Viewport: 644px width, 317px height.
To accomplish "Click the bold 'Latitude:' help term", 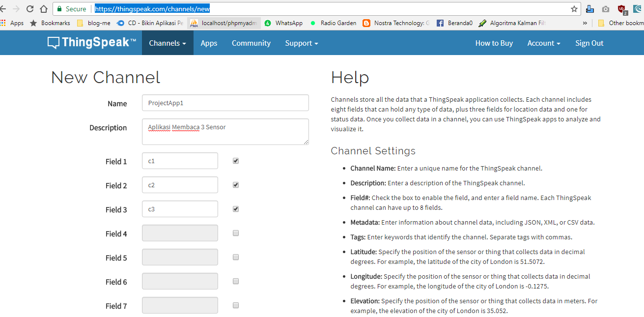I will pos(364,252).
